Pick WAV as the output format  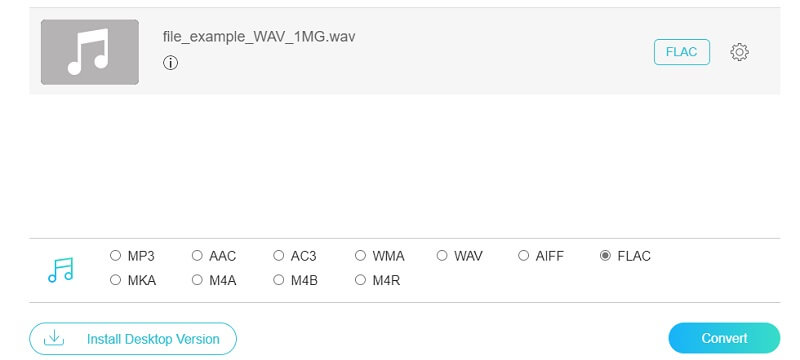[442, 255]
